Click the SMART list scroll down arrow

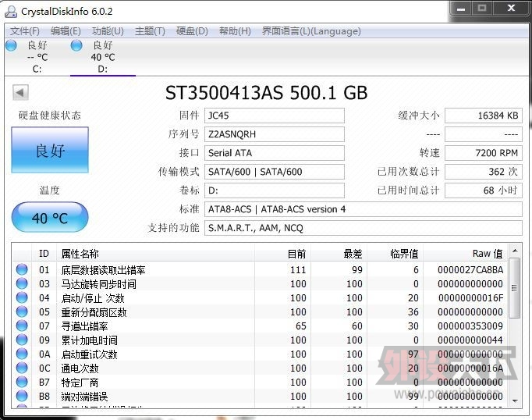[x=515, y=401]
